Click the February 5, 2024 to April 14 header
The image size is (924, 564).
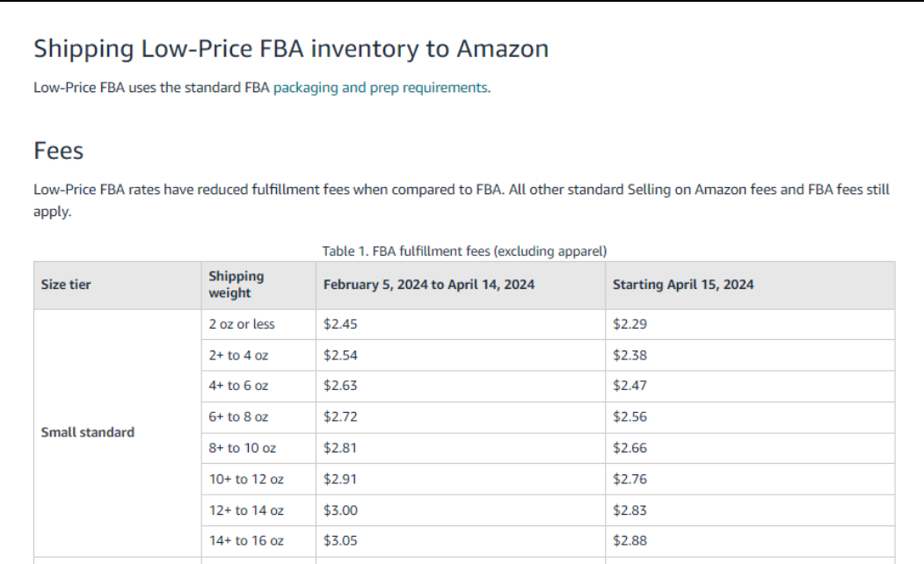[428, 285]
